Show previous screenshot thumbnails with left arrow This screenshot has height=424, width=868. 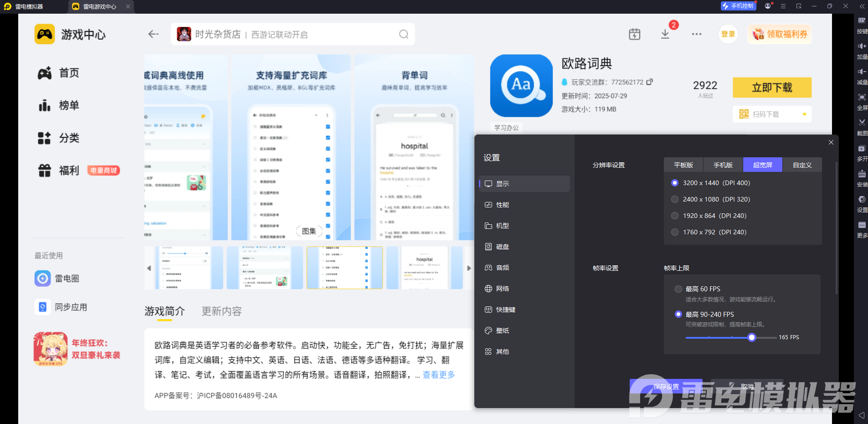pos(149,268)
